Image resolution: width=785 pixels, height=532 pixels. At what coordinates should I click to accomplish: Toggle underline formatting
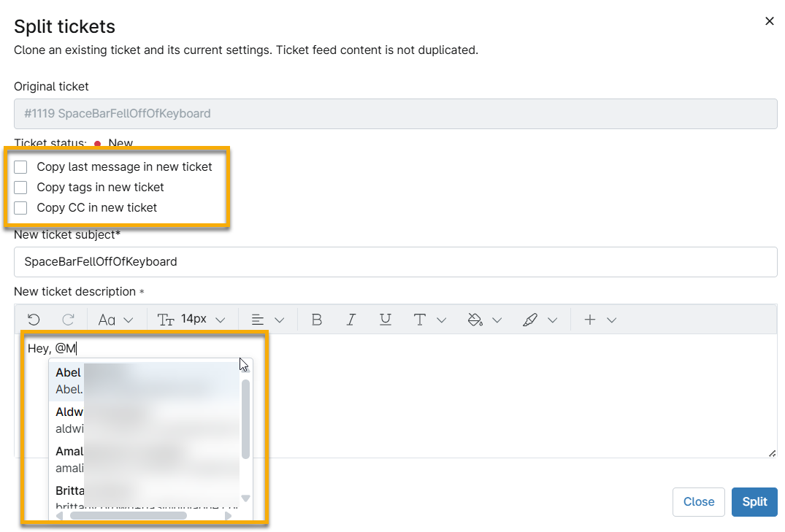point(386,320)
